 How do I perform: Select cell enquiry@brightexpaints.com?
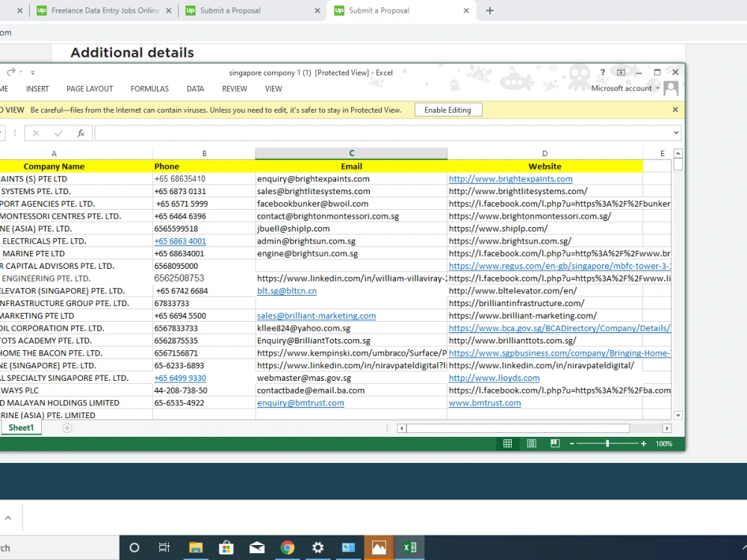click(x=351, y=178)
